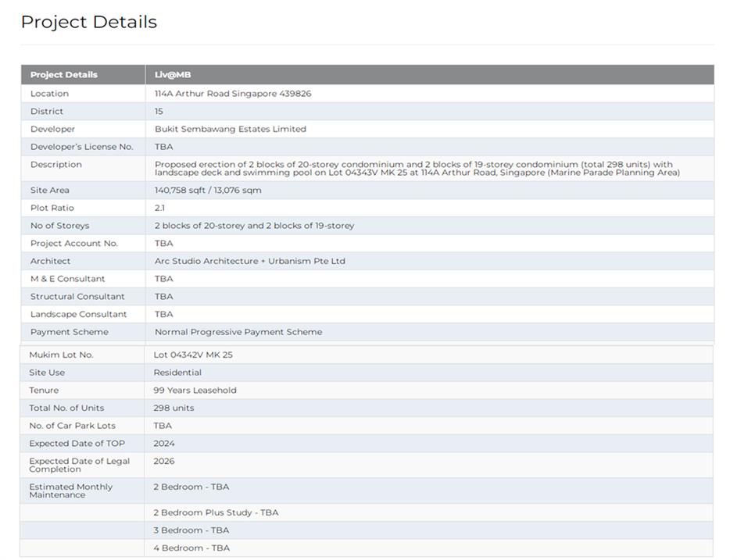
Task: Click the District value 15
Action: [x=159, y=112]
